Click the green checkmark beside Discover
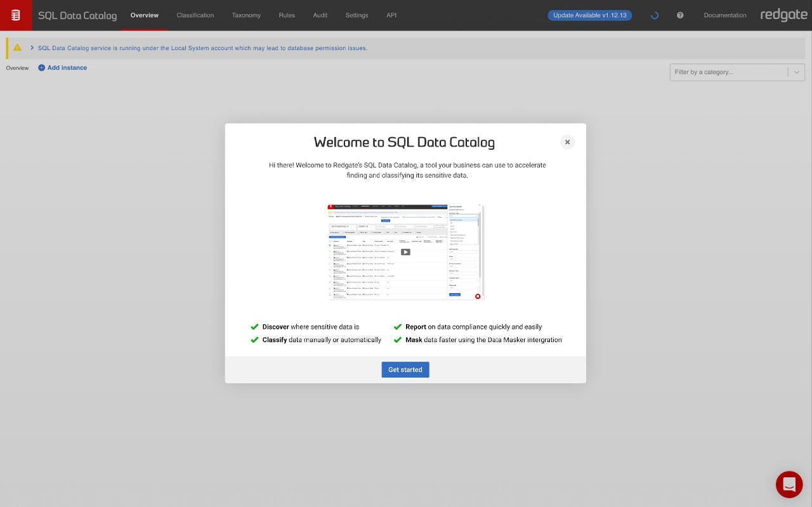Screen dimensions: 812x507 tap(254, 327)
